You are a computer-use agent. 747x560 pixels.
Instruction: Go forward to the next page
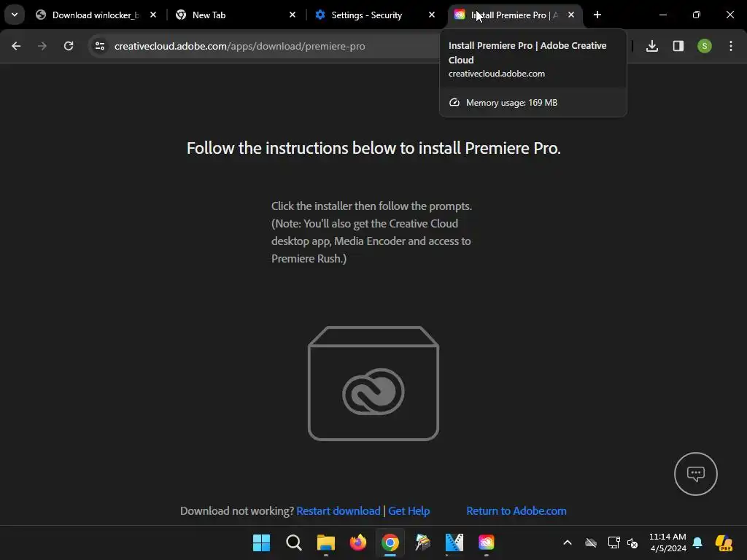(42, 46)
